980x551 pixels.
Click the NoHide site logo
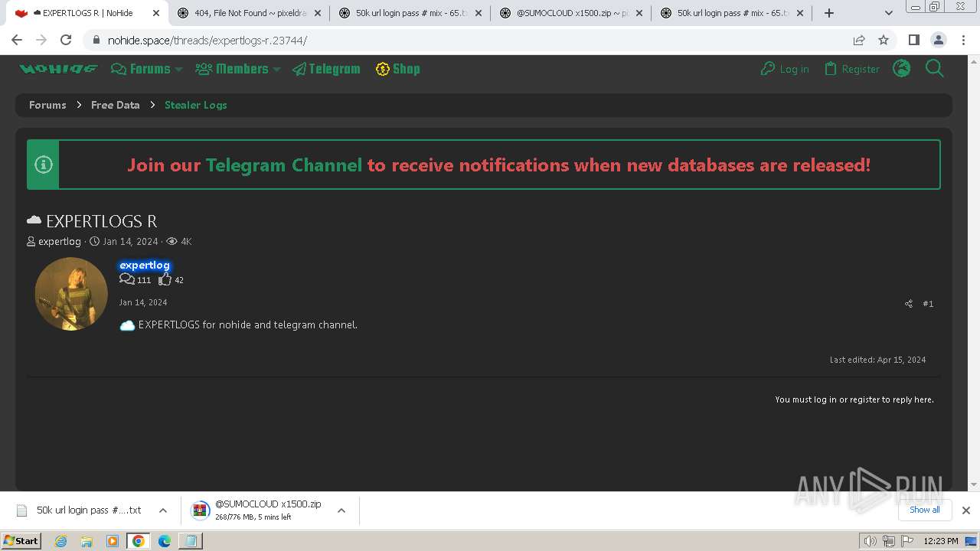[58, 69]
